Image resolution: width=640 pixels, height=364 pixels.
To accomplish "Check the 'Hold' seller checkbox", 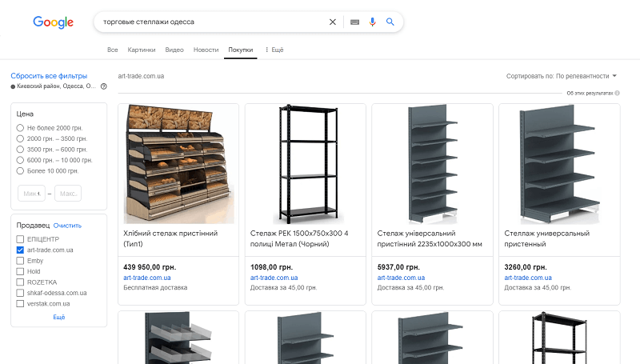I will (20, 271).
